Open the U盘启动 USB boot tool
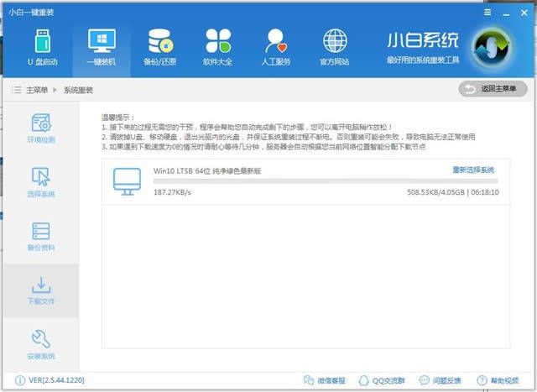This screenshot has width=537, height=392. 41,48
